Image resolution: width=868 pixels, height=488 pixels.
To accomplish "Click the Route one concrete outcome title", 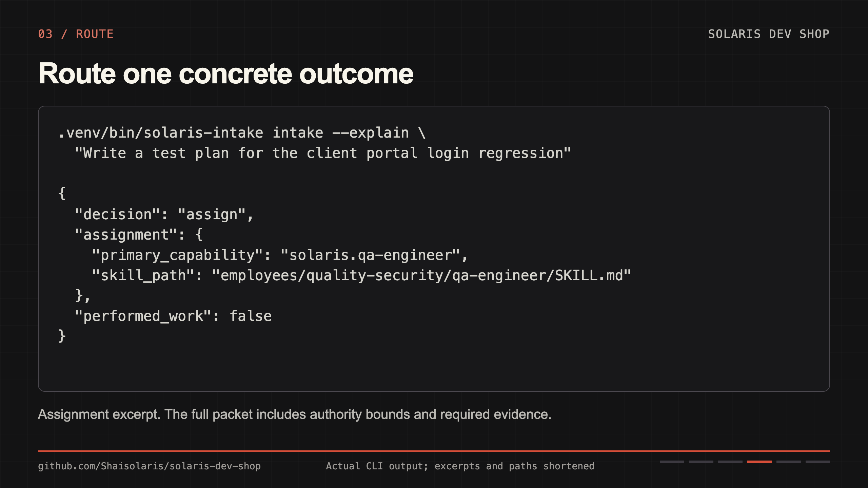I will [x=226, y=74].
